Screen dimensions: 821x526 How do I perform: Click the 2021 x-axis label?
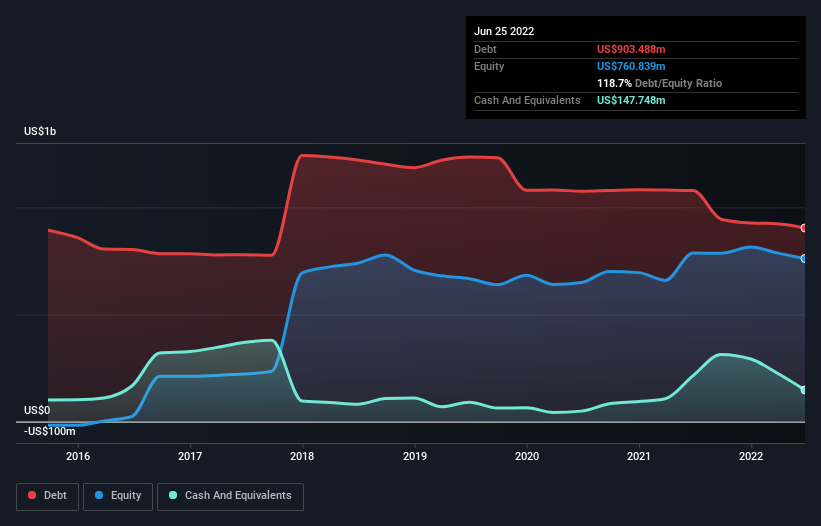pyautogui.click(x=639, y=456)
